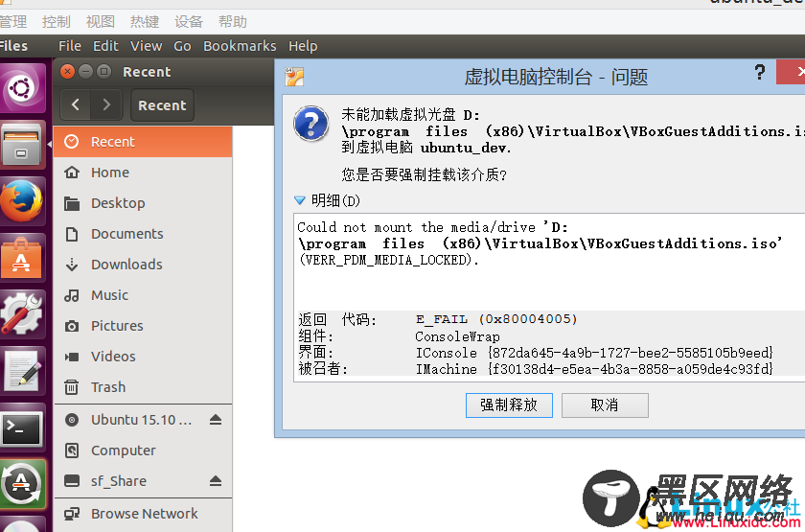The image size is (805, 532).
Task: Open VirtualBox 热键 menu
Action: coord(145,21)
